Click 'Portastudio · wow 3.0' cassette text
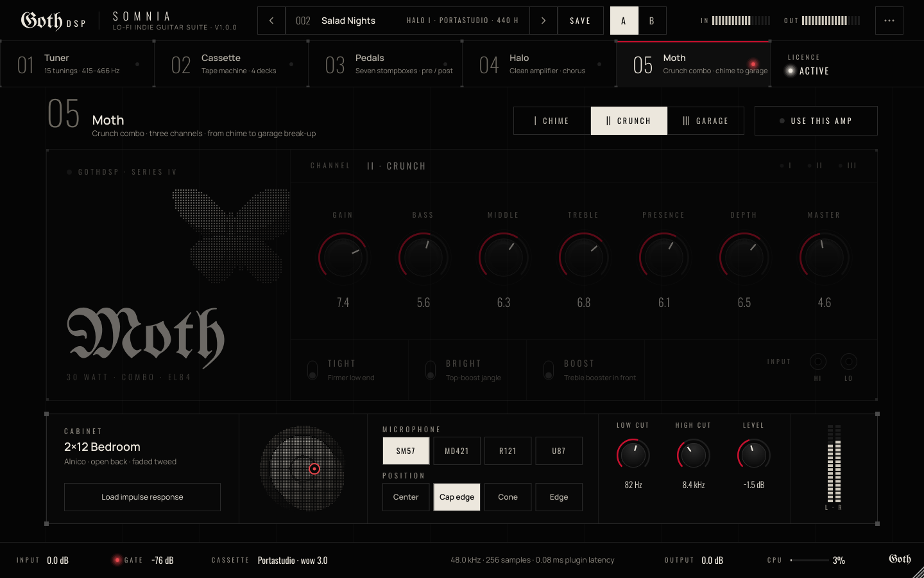The height and width of the screenshot is (578, 924). tap(293, 560)
